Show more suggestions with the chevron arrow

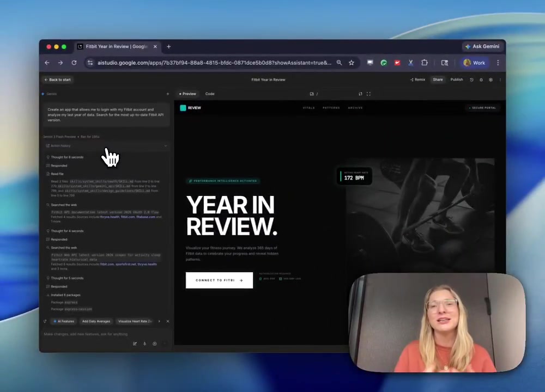click(159, 322)
